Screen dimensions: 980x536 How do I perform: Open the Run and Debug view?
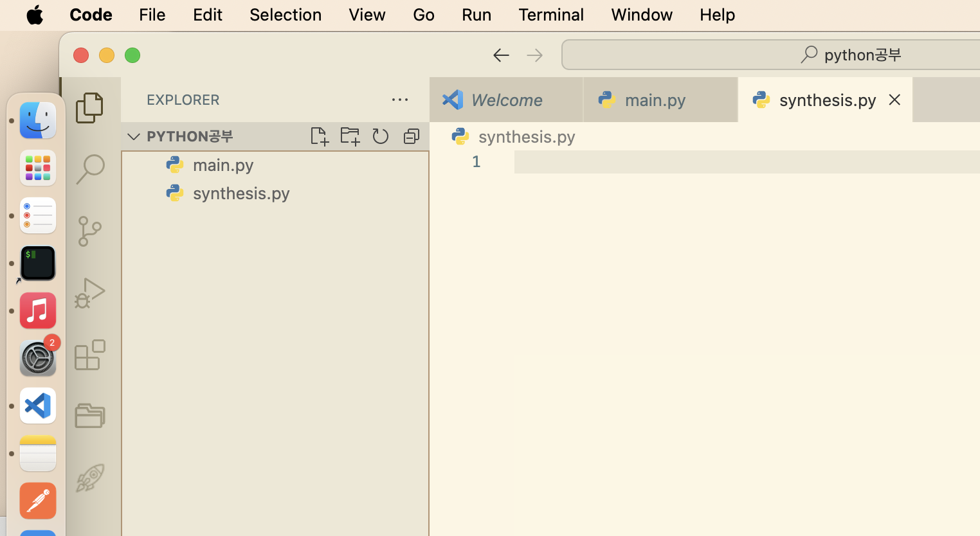coord(90,293)
